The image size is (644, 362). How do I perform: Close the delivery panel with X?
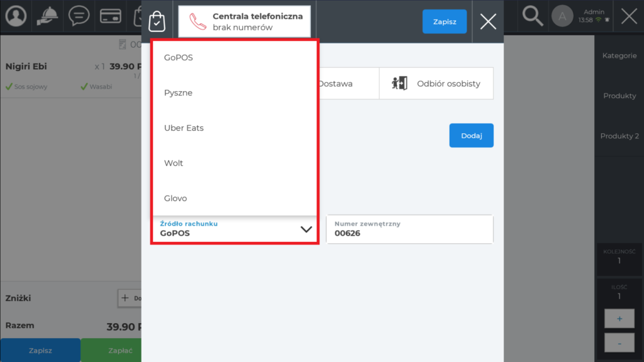[x=488, y=21]
